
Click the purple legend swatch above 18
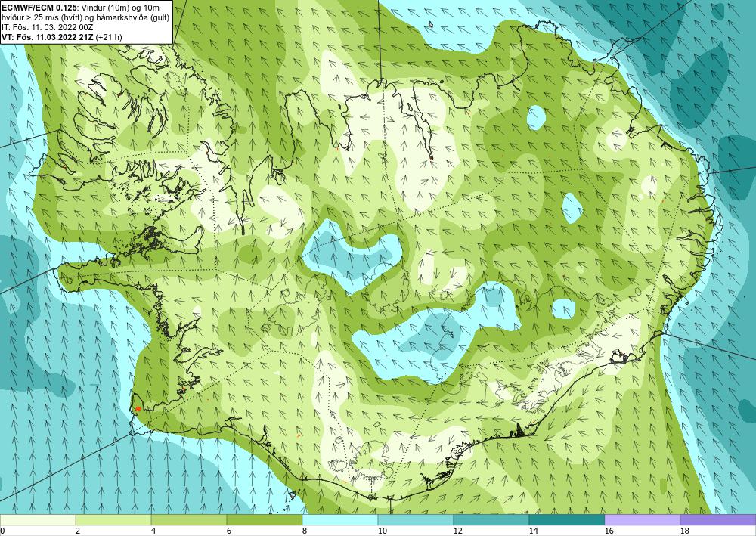(718, 520)
